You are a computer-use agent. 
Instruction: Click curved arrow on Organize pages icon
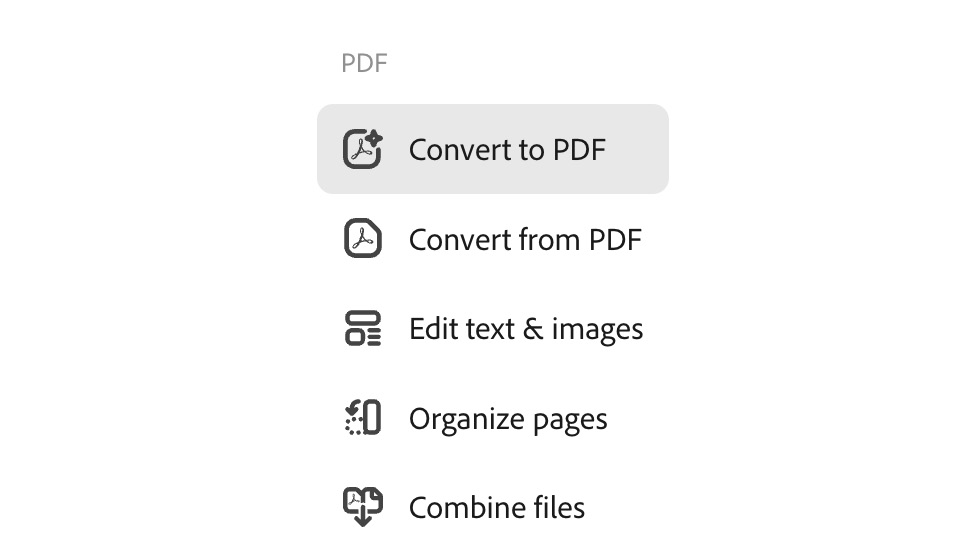click(353, 407)
